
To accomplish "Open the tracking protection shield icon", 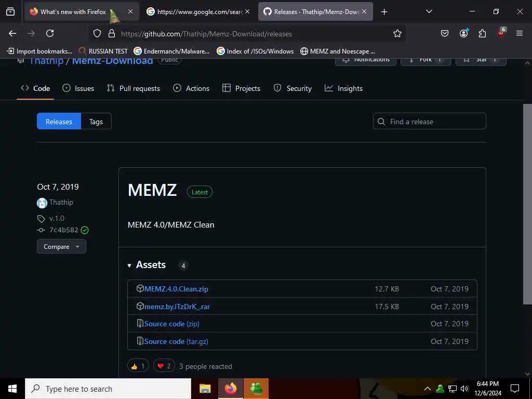I will (x=97, y=34).
